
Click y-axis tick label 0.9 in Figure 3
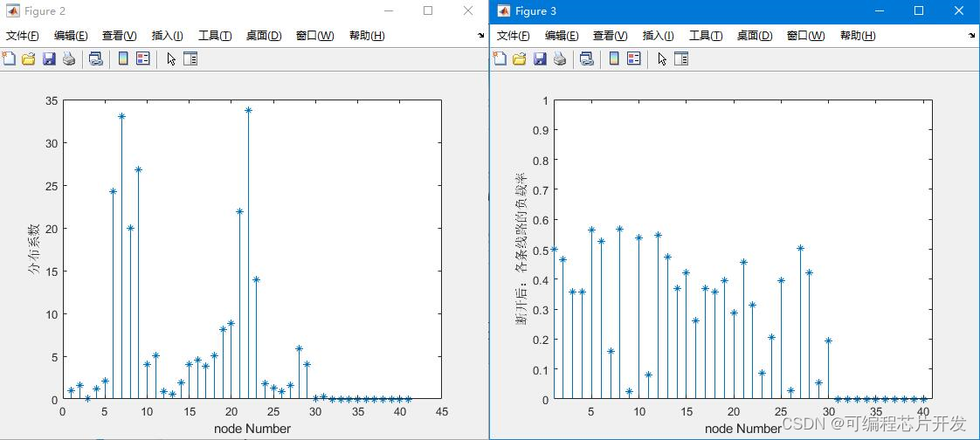click(x=541, y=131)
